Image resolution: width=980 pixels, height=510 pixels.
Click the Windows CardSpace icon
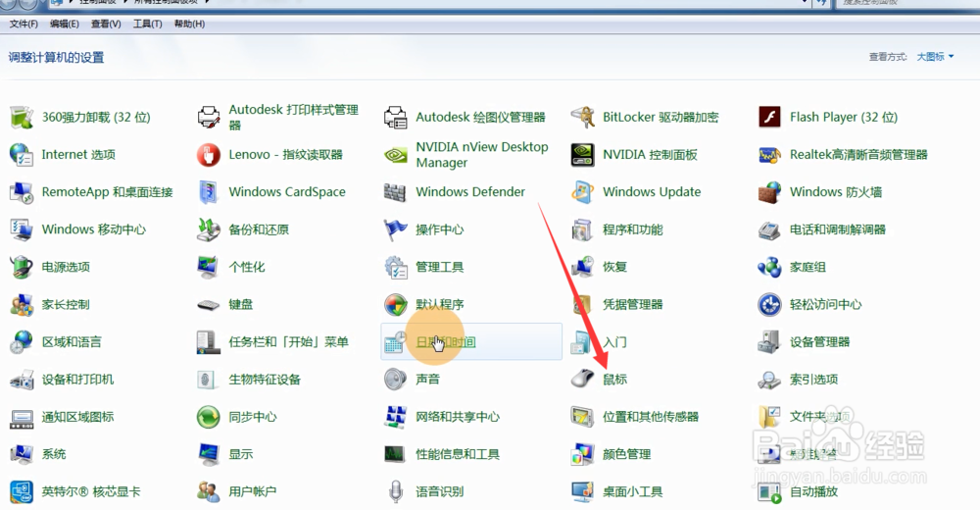pos(209,192)
